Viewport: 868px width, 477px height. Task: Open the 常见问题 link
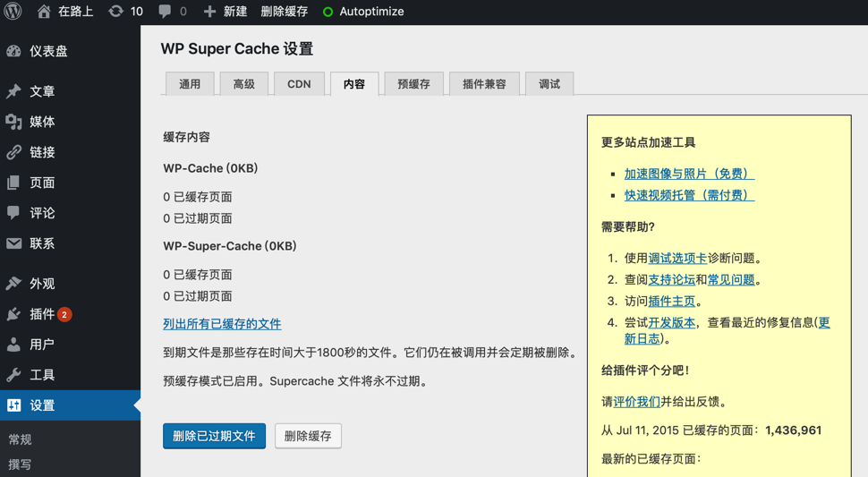coord(731,280)
